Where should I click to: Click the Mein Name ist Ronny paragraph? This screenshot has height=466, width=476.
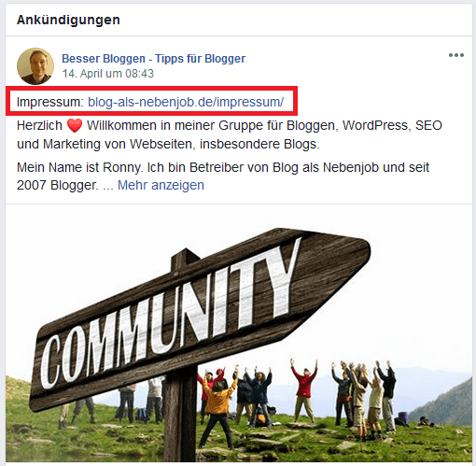click(x=223, y=177)
